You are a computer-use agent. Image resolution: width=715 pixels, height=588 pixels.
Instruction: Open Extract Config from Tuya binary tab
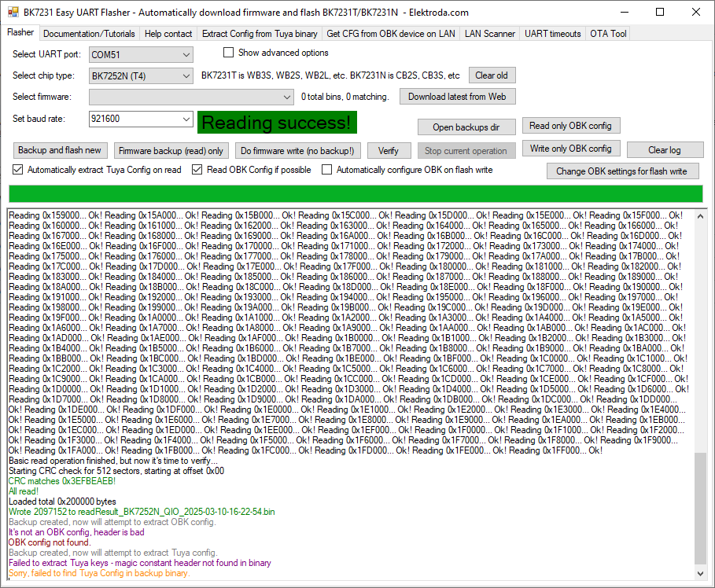(260, 34)
